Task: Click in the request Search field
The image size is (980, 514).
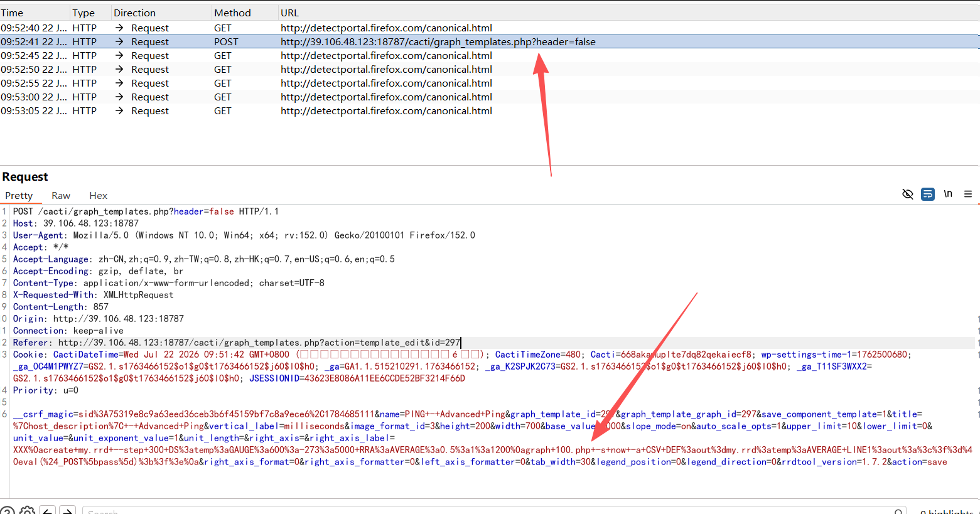Action: pos(490,511)
